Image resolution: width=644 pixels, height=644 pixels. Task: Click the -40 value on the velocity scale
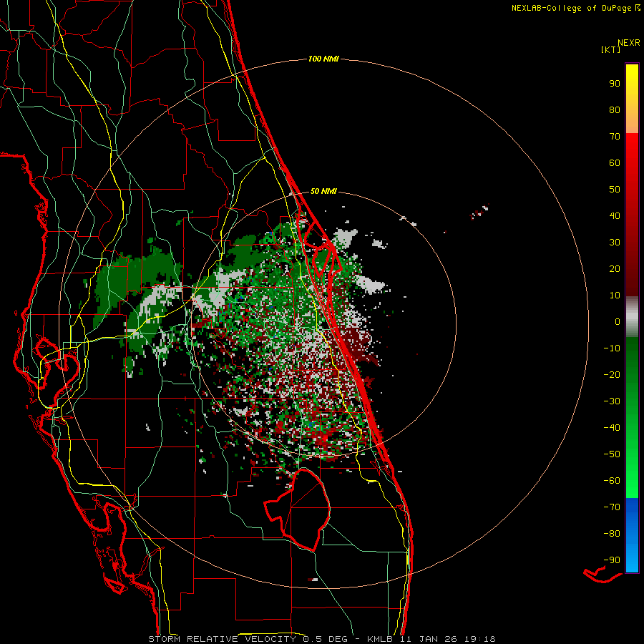612,428
